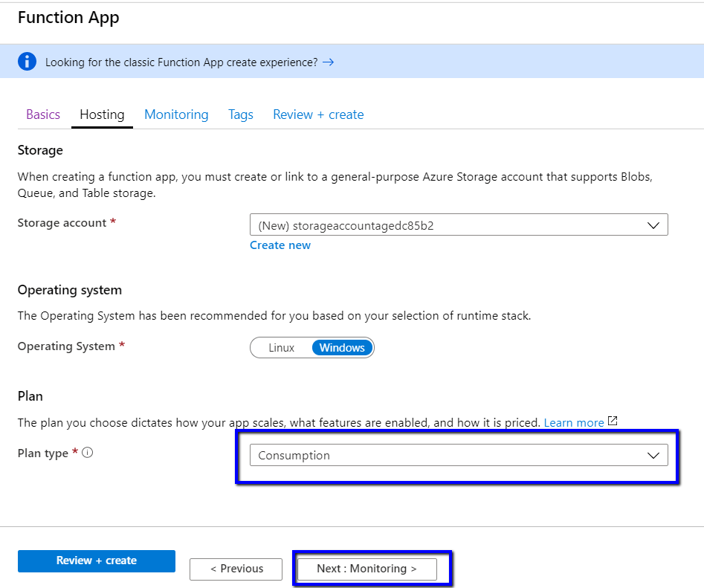Screen dimensions: 704x588
Task: Click the external link icon beside Learn more
Action: [x=613, y=421]
